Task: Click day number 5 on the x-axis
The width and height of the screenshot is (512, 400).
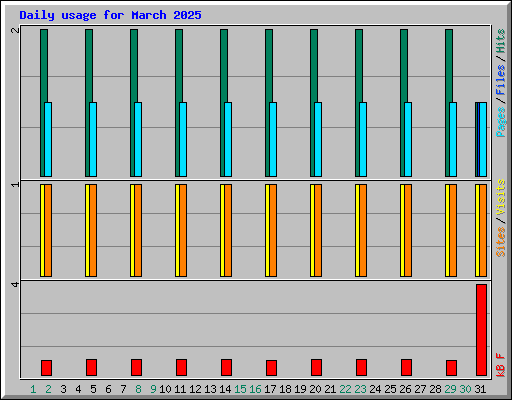Action: [93, 389]
